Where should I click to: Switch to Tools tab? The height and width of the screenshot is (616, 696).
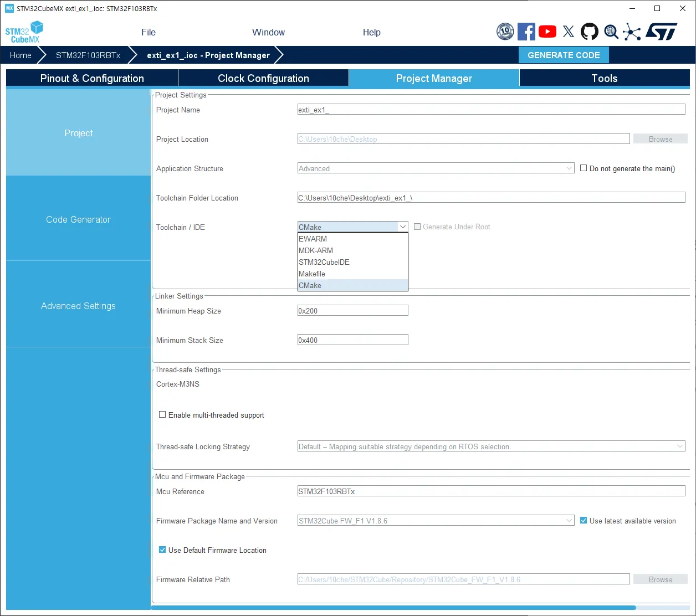pos(604,78)
